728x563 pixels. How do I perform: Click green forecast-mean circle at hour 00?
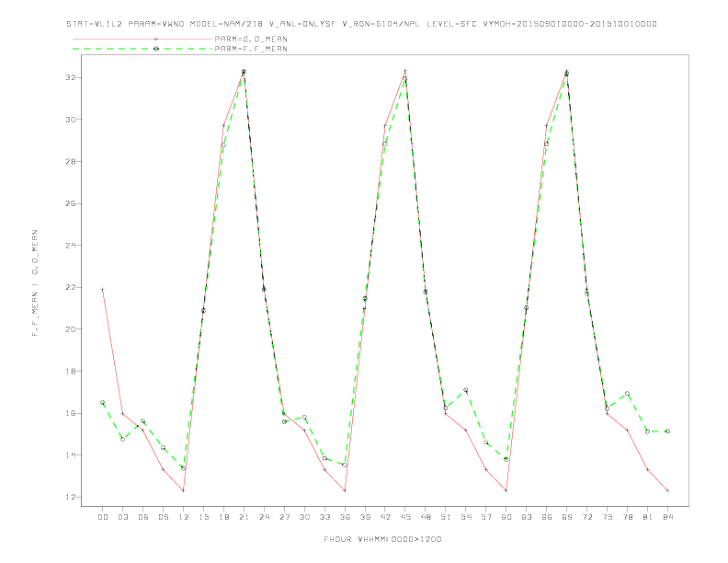(x=103, y=403)
